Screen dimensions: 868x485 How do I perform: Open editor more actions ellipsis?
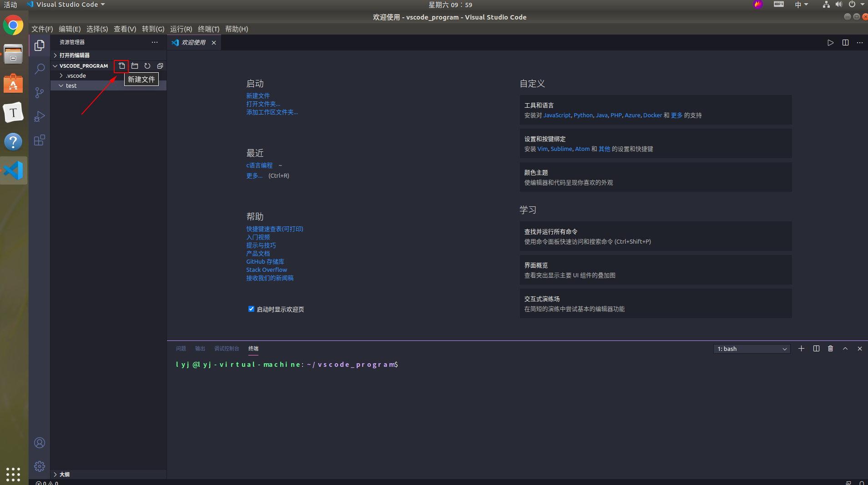pos(860,43)
